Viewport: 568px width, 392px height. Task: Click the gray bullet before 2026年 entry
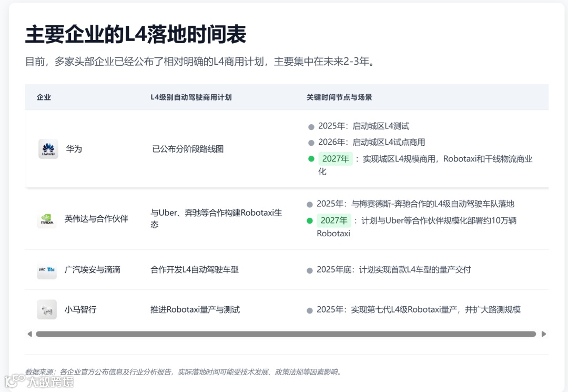click(x=311, y=143)
